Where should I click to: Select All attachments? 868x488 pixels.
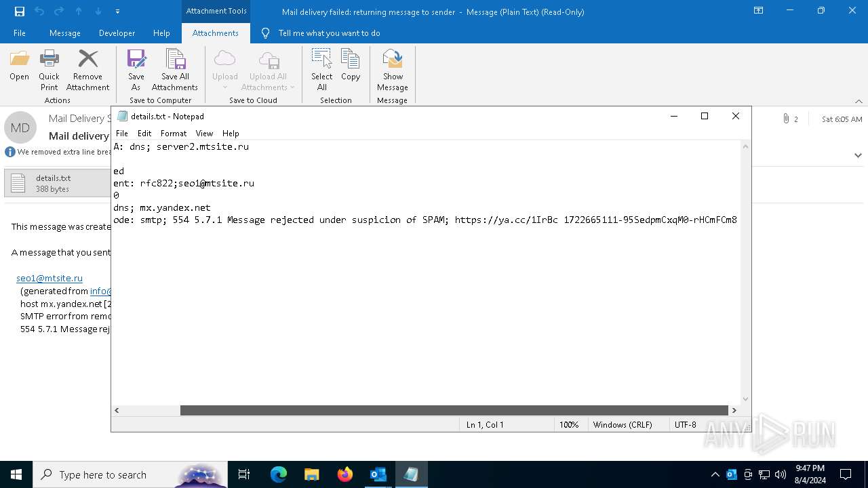click(x=322, y=70)
